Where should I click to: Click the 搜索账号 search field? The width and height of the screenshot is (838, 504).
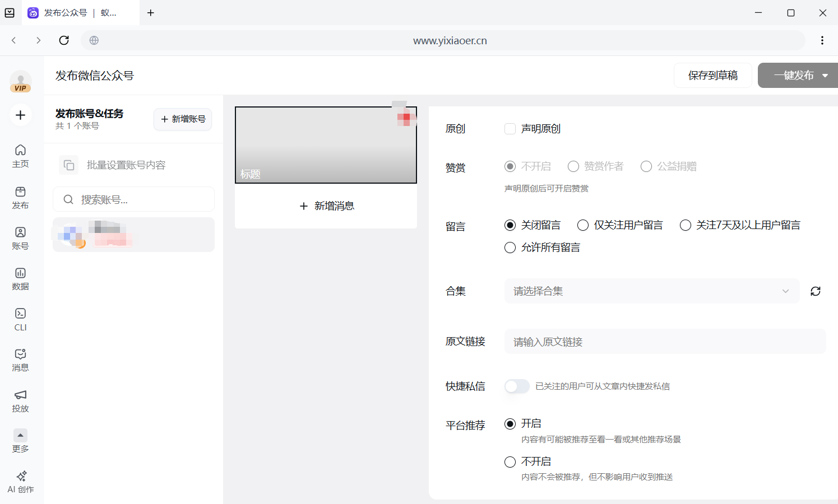pyautogui.click(x=133, y=199)
